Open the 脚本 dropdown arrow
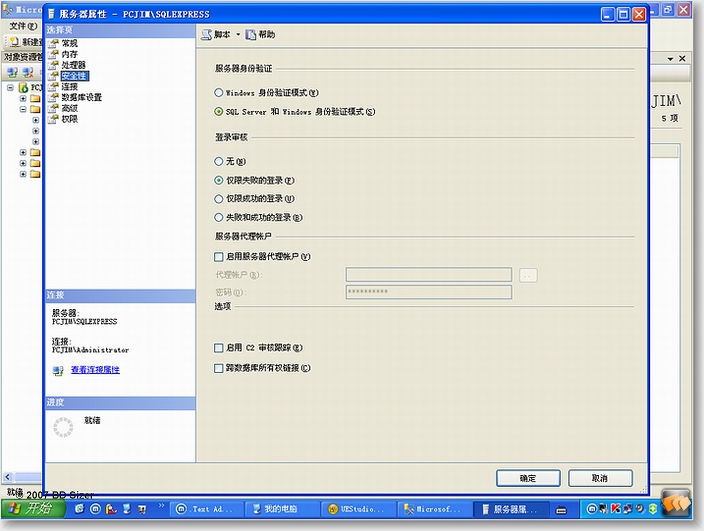704x531 pixels. [238, 35]
